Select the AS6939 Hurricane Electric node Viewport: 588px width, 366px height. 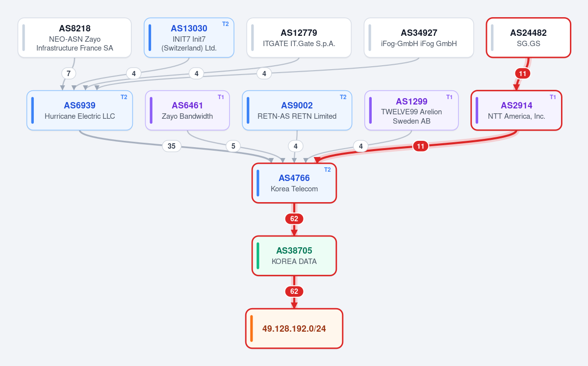click(79, 110)
